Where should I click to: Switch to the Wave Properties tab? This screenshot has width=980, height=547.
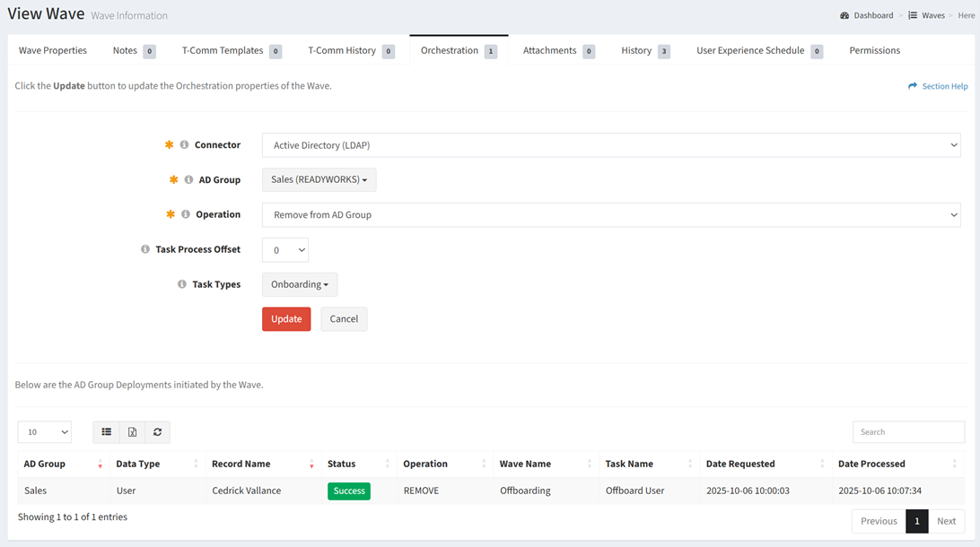(53, 50)
